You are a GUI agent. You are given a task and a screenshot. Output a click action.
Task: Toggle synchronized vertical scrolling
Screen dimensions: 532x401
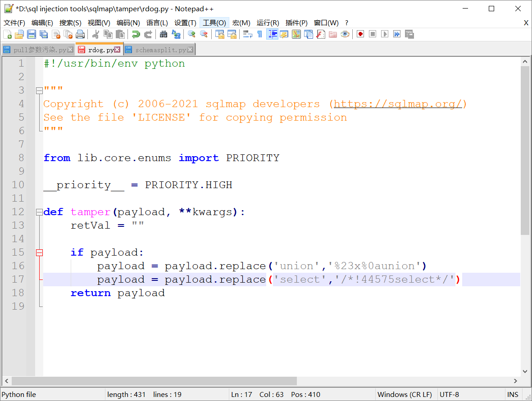click(x=220, y=34)
